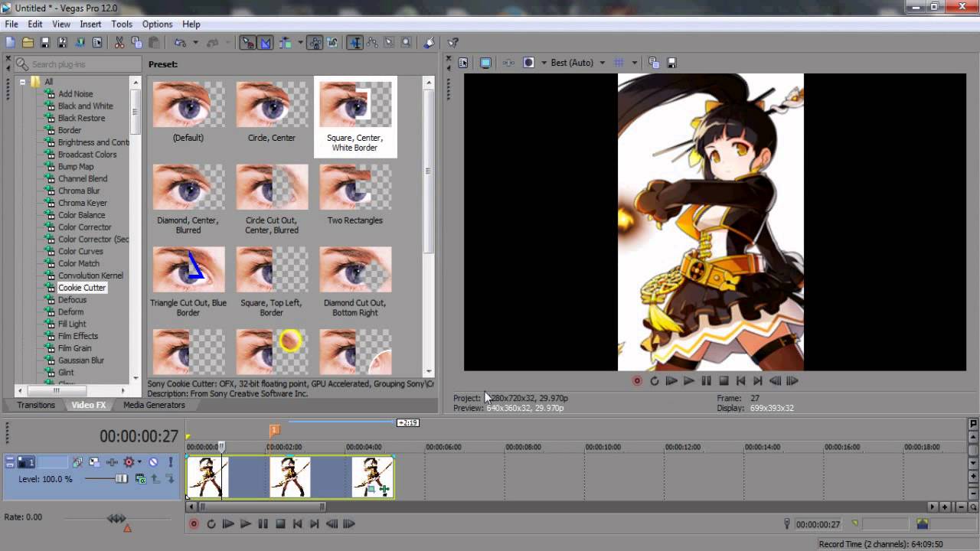The height and width of the screenshot is (551, 980).
Task: Click the playback Rate scrub control
Action: (116, 518)
